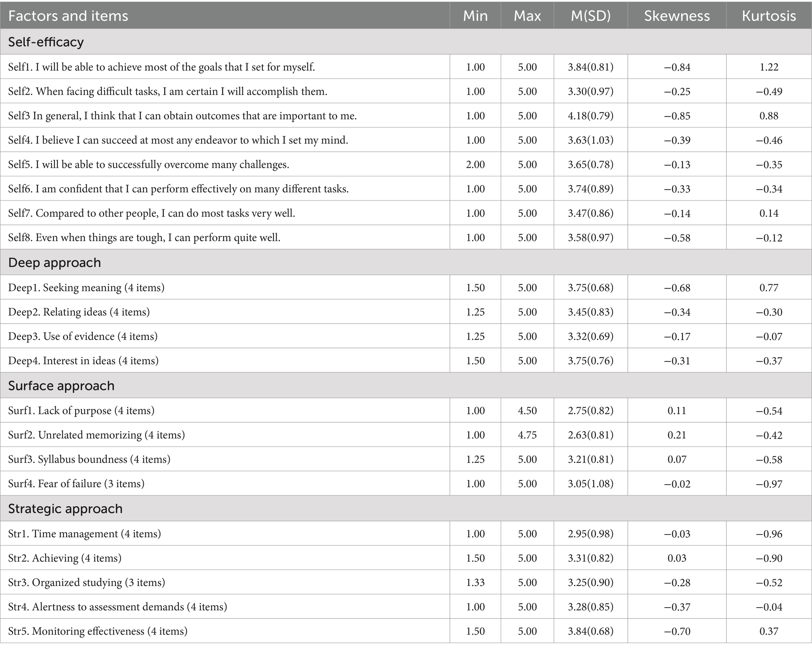Select the 'Factors and items' column header
The image size is (812, 650).
click(68, 16)
